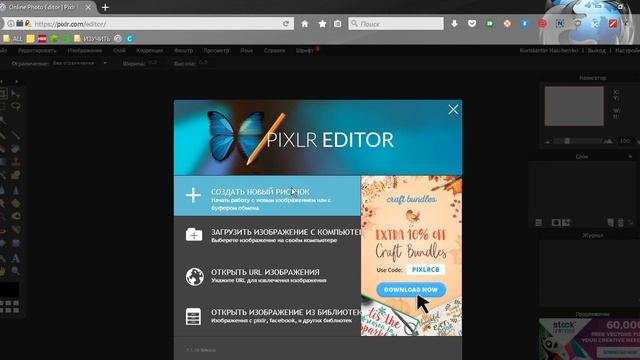This screenshot has width=640, height=360.
Task: Click the Pocket extension icon
Action: 472,24
